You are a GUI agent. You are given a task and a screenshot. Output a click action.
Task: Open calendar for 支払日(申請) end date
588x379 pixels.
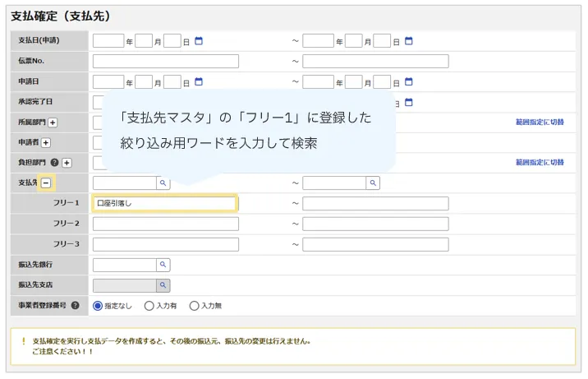[x=409, y=40]
